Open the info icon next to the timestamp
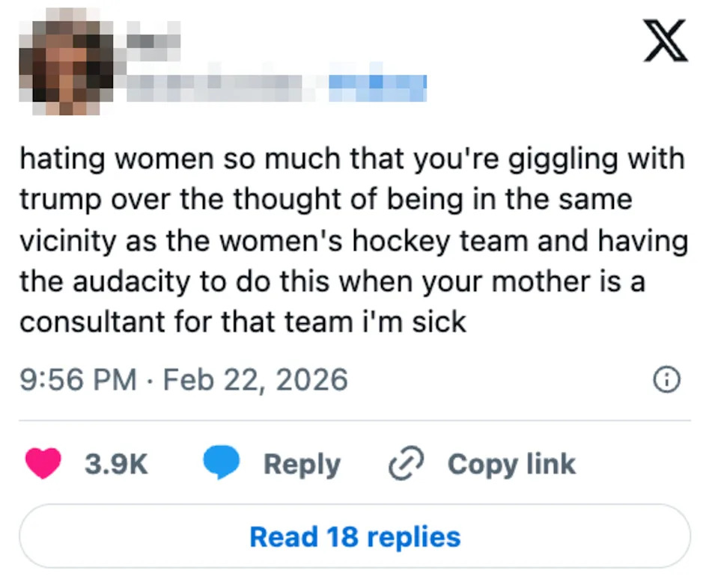This screenshot has height=588, width=718. click(666, 380)
